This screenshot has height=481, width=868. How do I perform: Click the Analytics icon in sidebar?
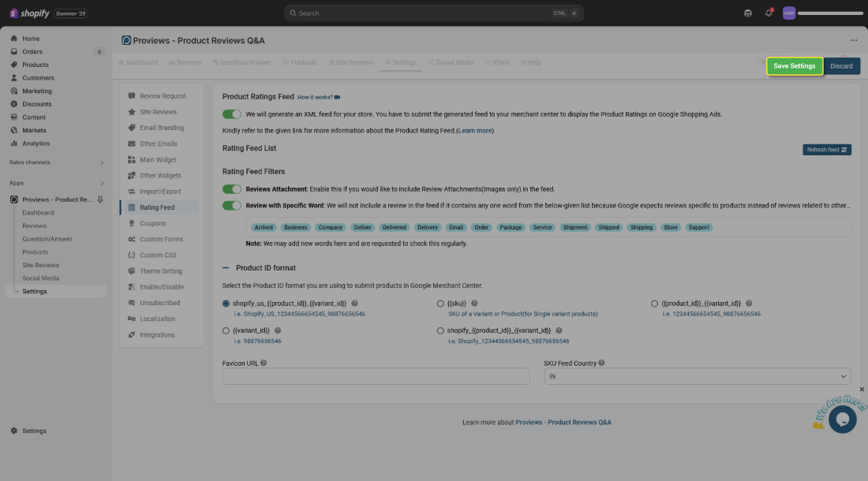14,144
